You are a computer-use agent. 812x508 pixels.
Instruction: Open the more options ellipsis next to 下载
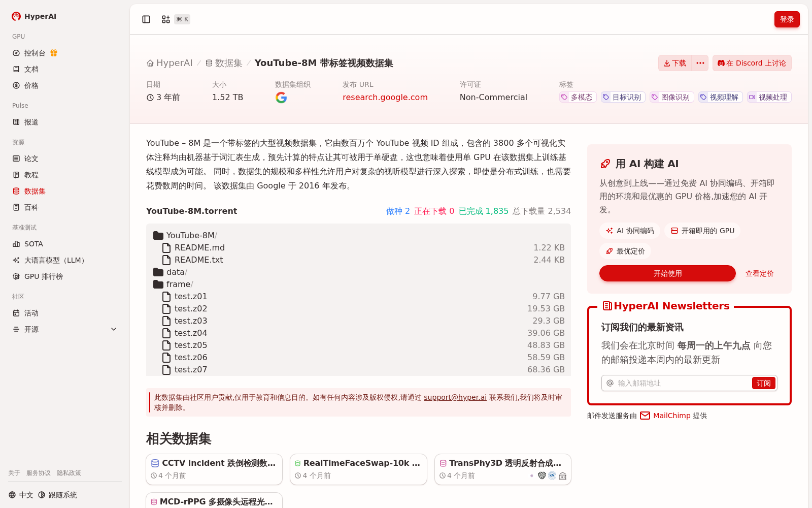pyautogui.click(x=700, y=63)
